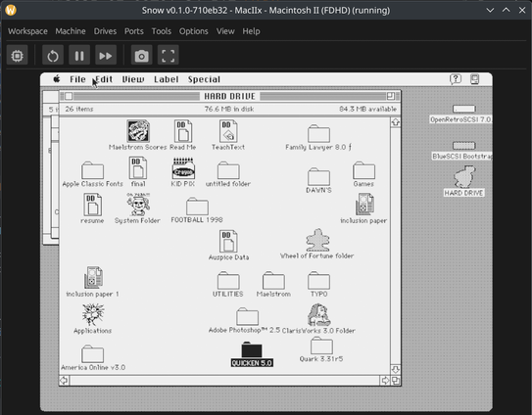
Task: Open the Snow Help menu
Action: point(251,31)
